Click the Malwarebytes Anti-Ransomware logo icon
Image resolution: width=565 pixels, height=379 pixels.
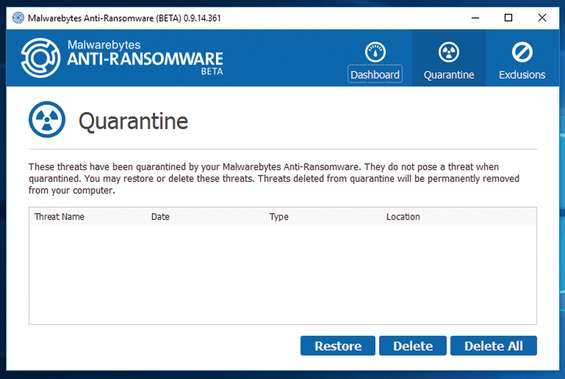point(40,58)
